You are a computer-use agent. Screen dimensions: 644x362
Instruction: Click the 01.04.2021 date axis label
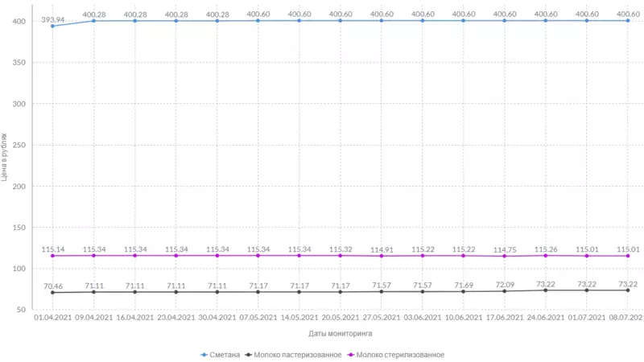53,318
